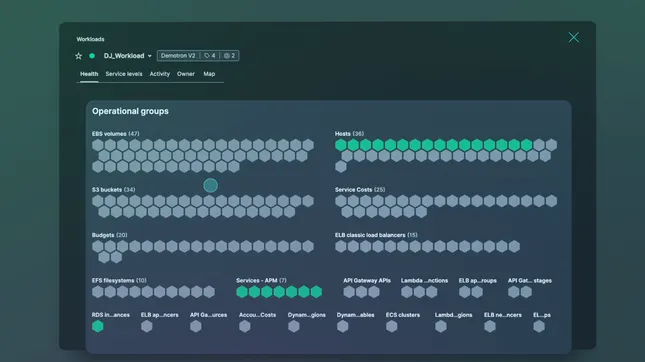Open the Demotron V2 account selector

[x=178, y=56]
